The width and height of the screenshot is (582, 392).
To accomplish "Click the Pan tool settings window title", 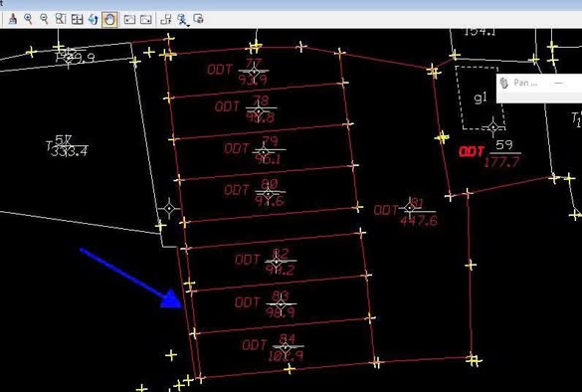I will pyautogui.click(x=525, y=83).
